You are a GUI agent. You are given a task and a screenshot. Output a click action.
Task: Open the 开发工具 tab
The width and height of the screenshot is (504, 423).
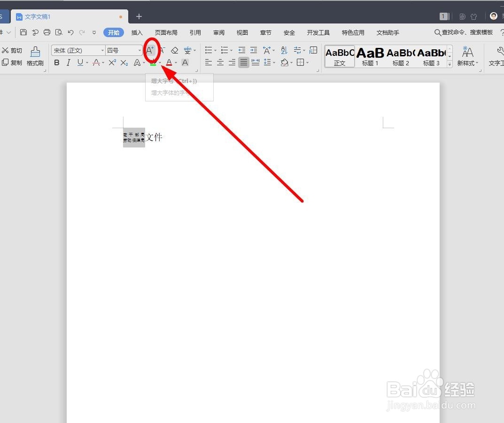click(318, 32)
